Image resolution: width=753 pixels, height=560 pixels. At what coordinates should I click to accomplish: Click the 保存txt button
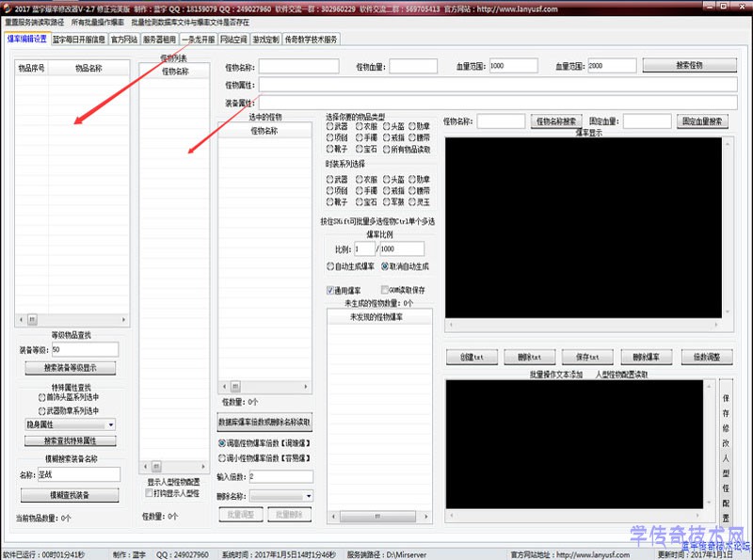587,358
